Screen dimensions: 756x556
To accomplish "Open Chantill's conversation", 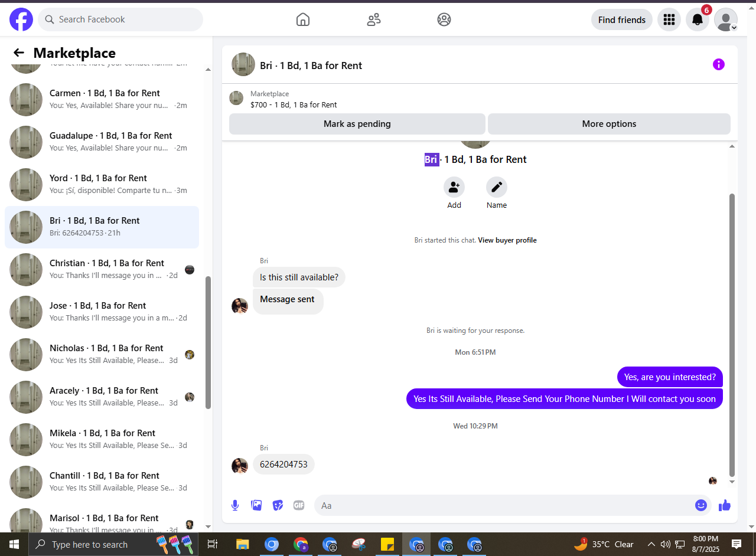I will (x=102, y=482).
